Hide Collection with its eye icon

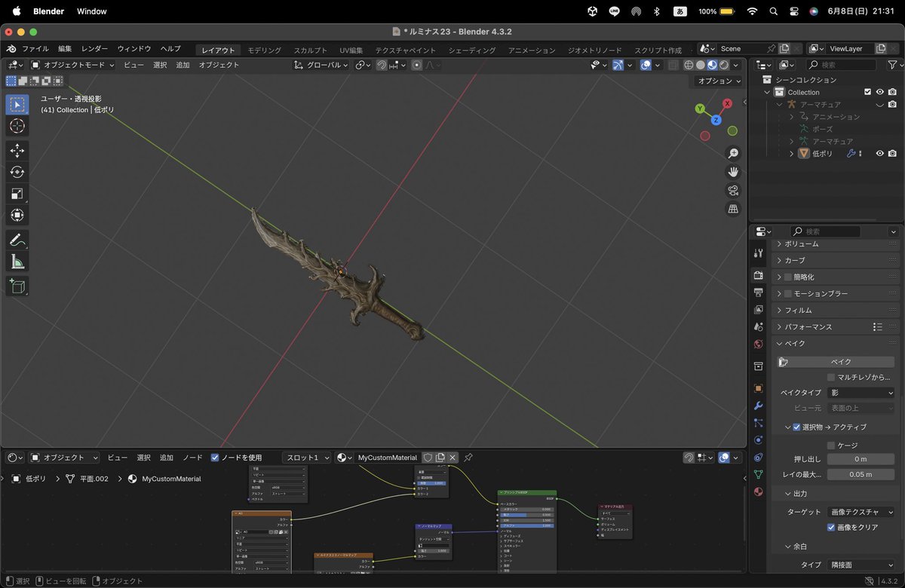[879, 92]
